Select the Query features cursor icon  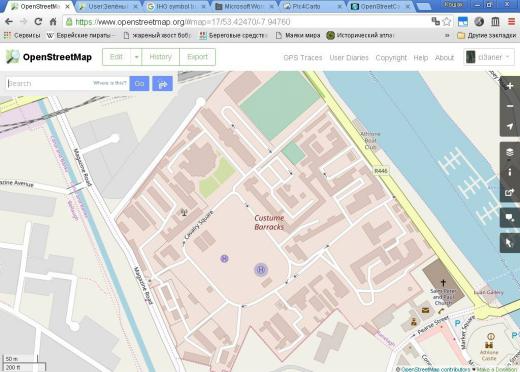(510, 243)
